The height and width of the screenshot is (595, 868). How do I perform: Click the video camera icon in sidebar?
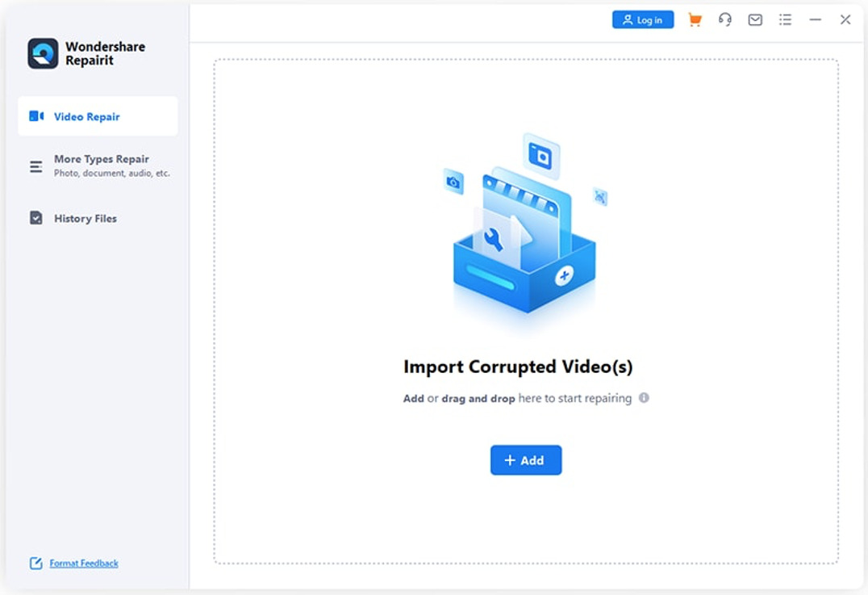click(36, 116)
